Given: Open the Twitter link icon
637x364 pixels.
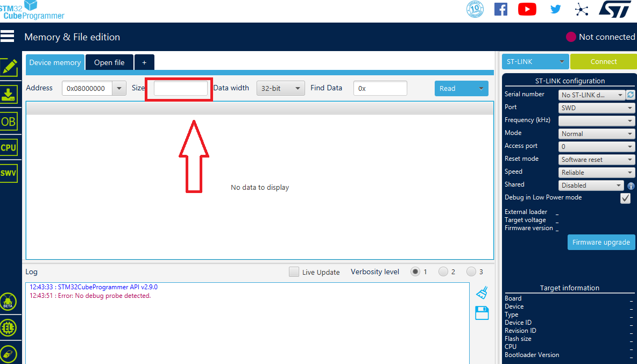Looking at the screenshot, I should (x=555, y=9).
